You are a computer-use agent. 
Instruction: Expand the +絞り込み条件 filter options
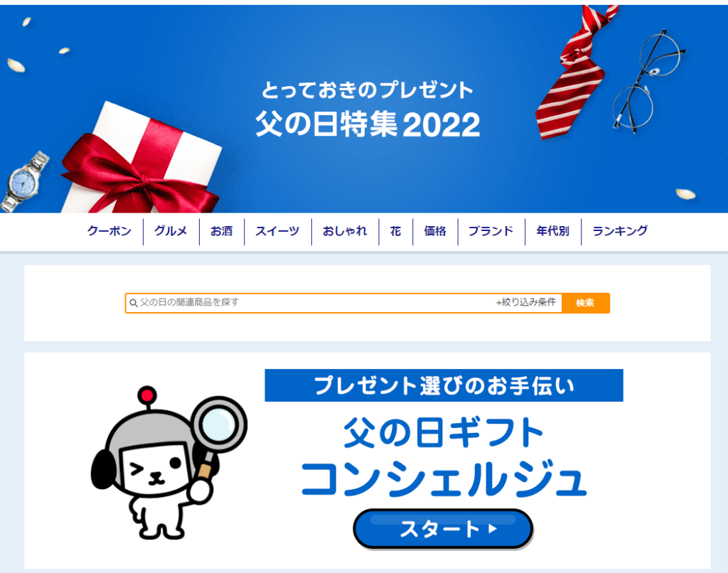pos(526,302)
